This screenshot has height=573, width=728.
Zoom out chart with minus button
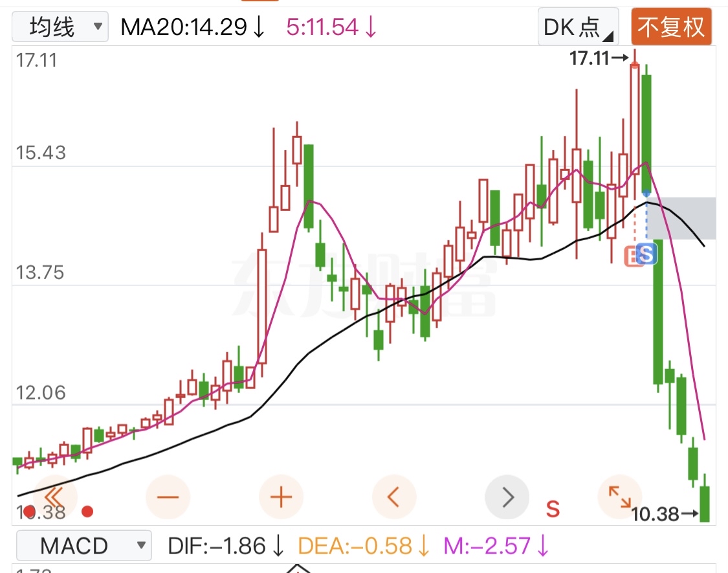point(168,497)
